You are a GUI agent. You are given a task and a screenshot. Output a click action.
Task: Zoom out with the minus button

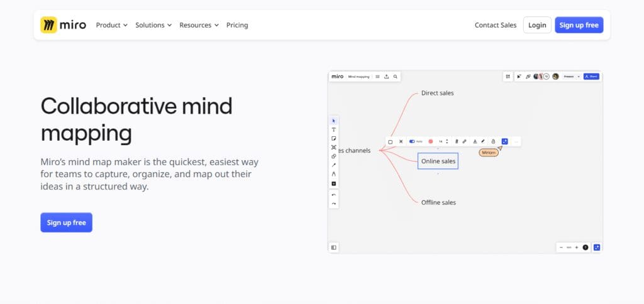point(561,247)
